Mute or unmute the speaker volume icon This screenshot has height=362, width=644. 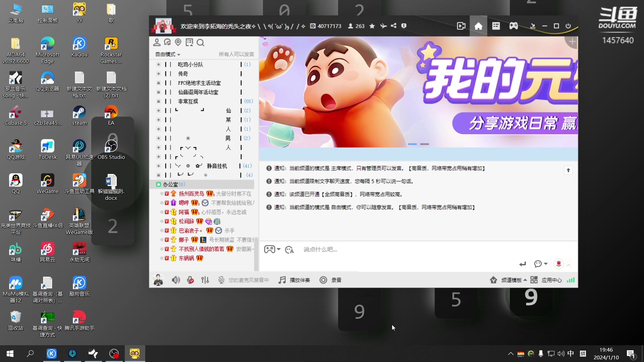click(176, 280)
